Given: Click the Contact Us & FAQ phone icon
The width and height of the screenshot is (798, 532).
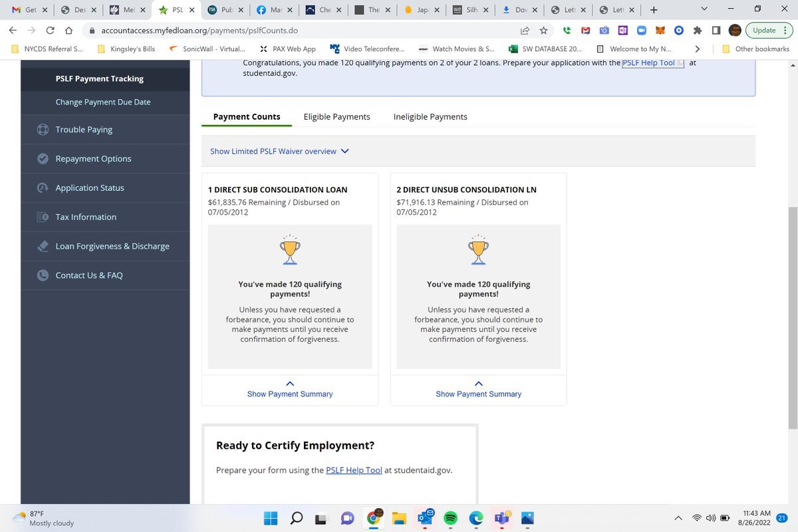Looking at the screenshot, I should [x=43, y=275].
